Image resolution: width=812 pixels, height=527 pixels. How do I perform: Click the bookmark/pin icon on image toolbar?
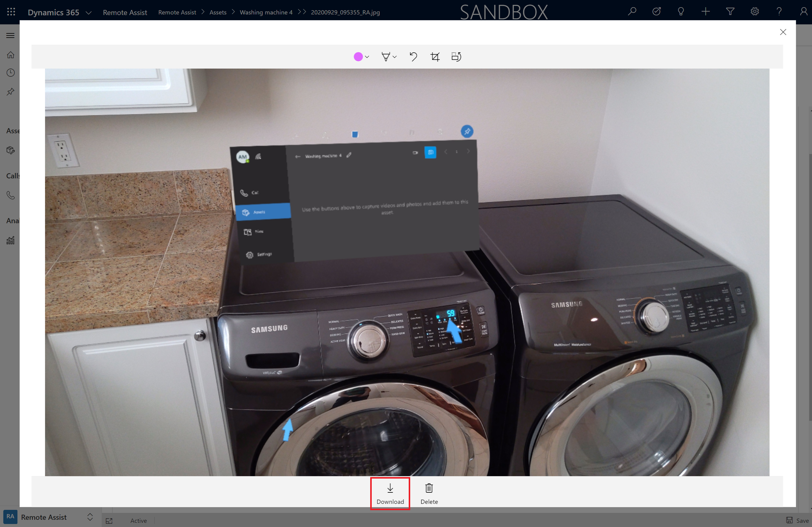pos(467,131)
